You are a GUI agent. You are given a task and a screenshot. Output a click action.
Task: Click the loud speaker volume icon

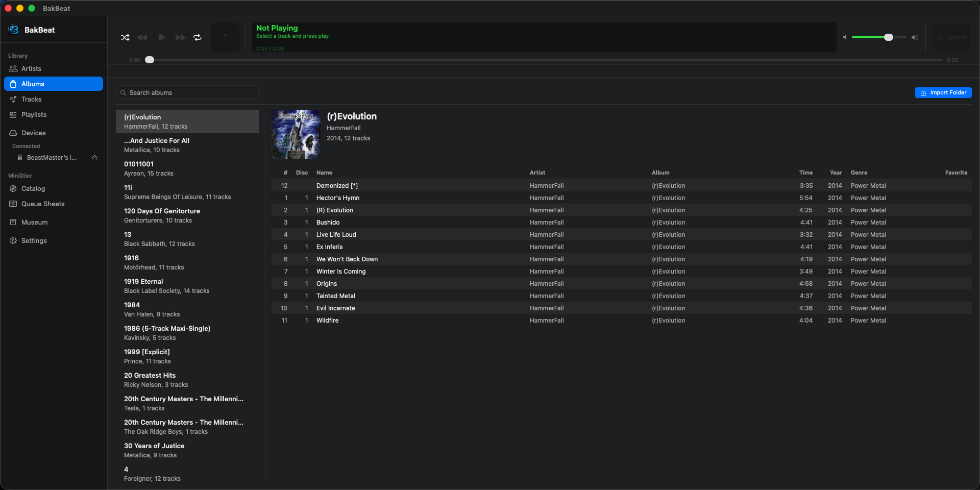click(915, 37)
